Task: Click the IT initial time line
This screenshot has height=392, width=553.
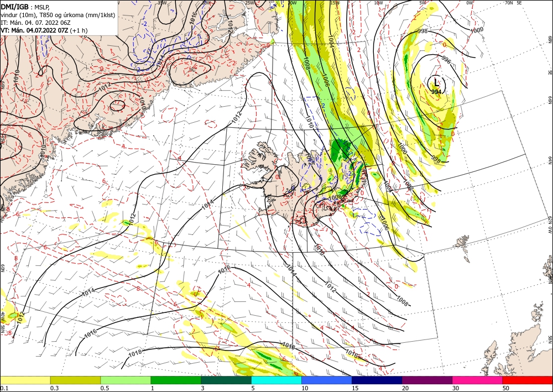Action: [x=35, y=23]
